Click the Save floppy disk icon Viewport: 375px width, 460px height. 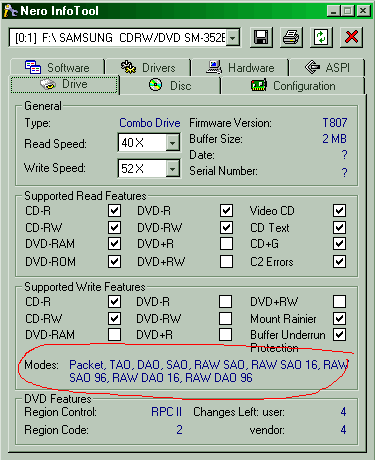coord(261,37)
